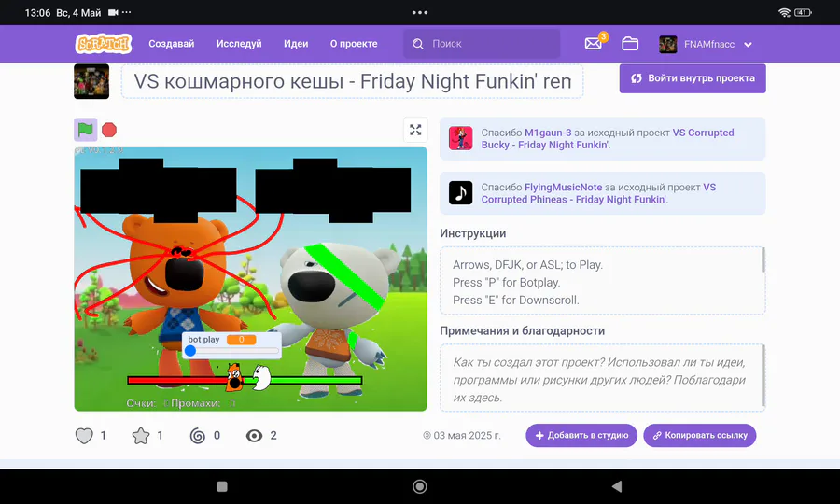This screenshot has height=504, width=840.
Task: Click the project title field
Action: pyautogui.click(x=352, y=81)
